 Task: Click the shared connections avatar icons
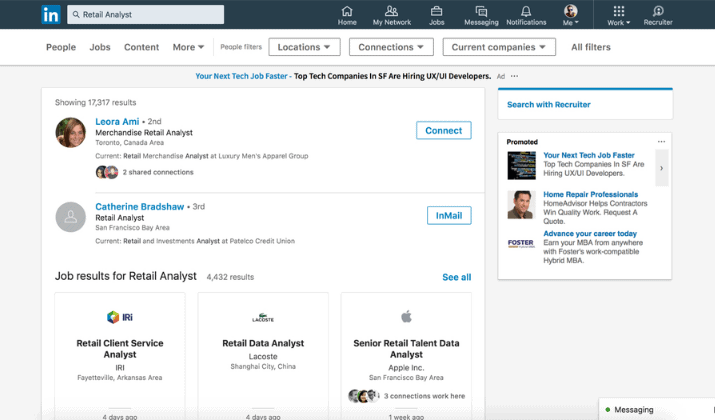pyautogui.click(x=107, y=172)
